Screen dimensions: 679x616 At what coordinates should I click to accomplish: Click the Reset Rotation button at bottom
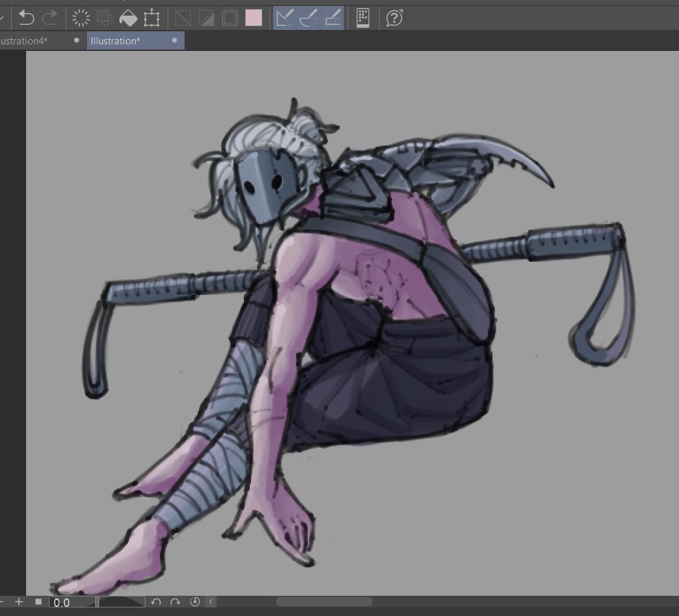pos(194,602)
